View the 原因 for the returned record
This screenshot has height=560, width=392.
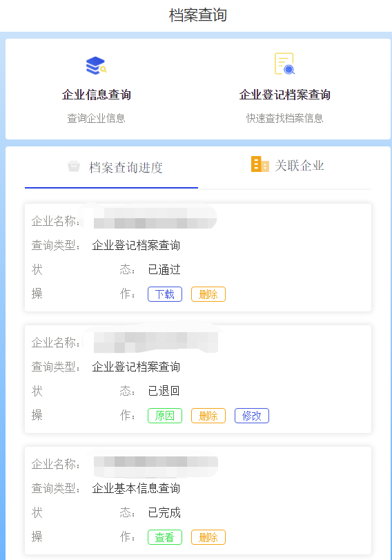pos(165,416)
